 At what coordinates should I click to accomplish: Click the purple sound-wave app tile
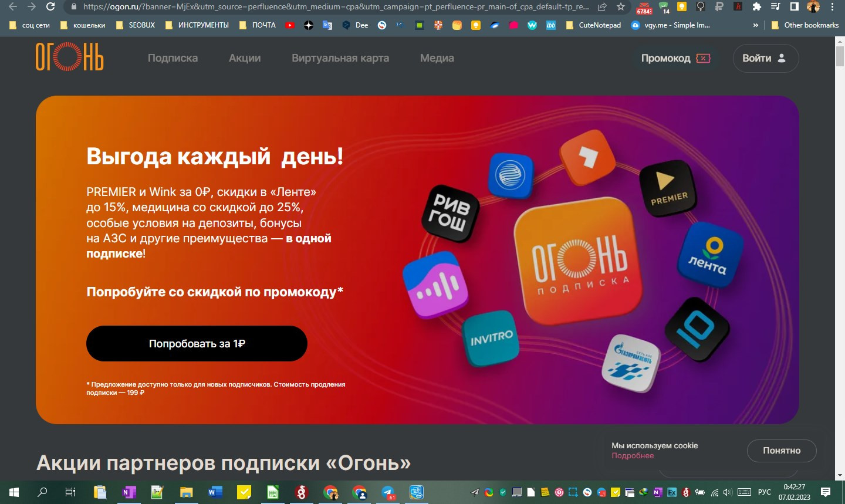(x=435, y=285)
